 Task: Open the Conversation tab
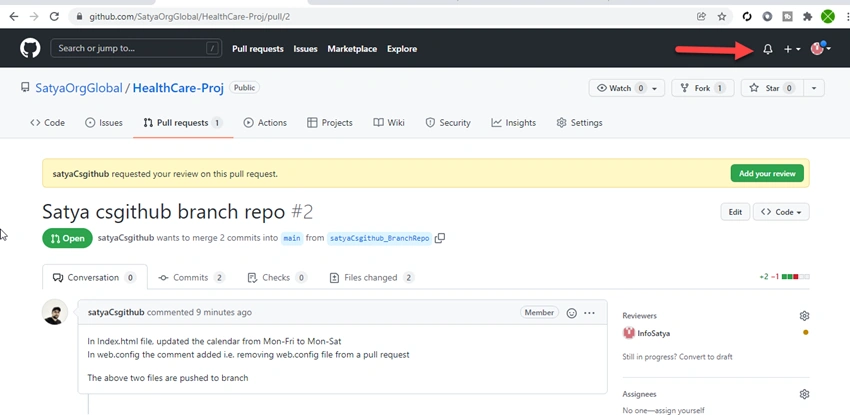coord(94,277)
